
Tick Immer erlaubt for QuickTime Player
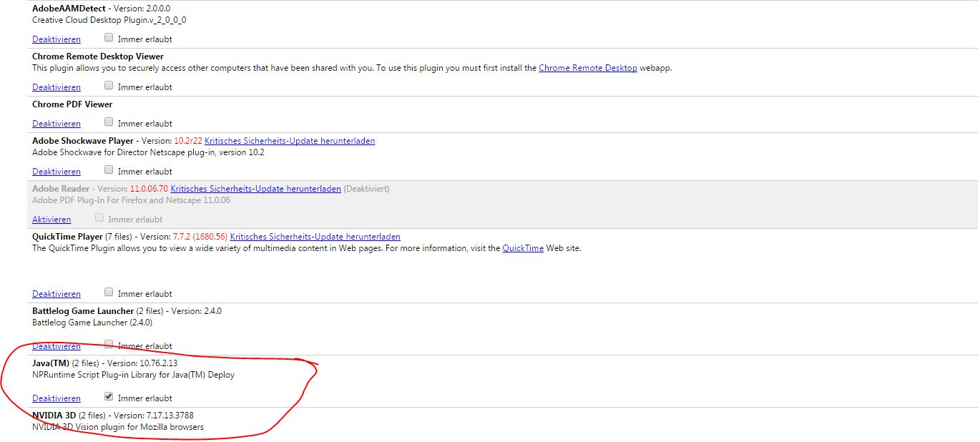[x=109, y=293]
